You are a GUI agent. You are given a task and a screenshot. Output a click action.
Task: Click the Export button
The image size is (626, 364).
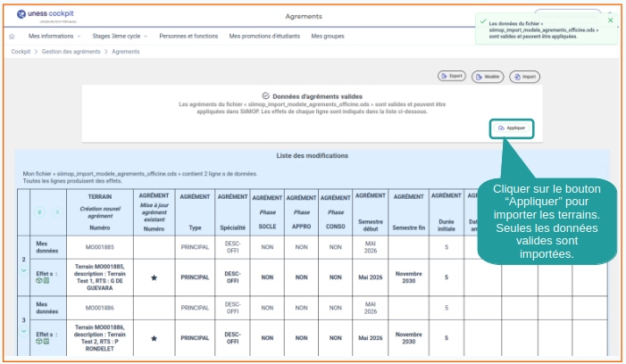click(x=452, y=76)
